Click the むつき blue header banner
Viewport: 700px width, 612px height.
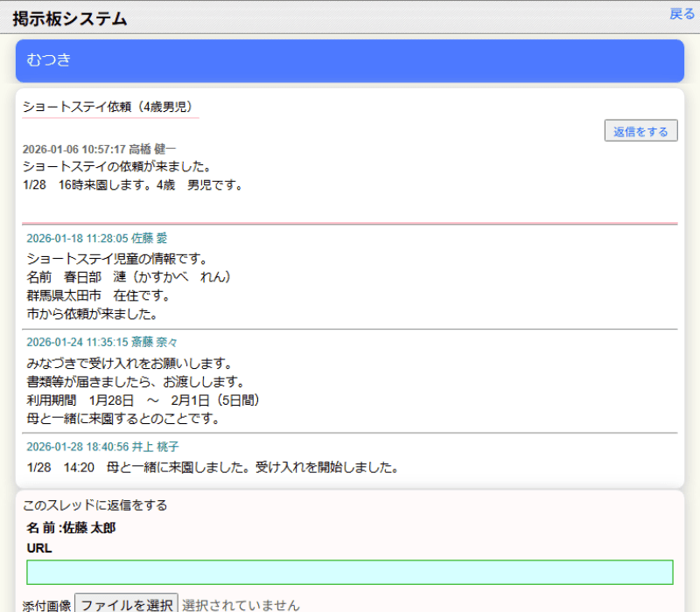[x=349, y=60]
